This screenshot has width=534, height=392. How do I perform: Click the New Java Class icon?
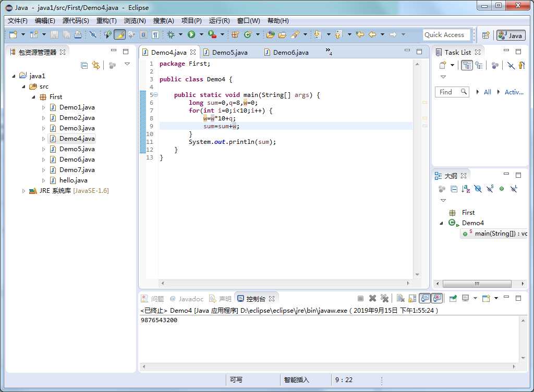pyautogui.click(x=248, y=34)
